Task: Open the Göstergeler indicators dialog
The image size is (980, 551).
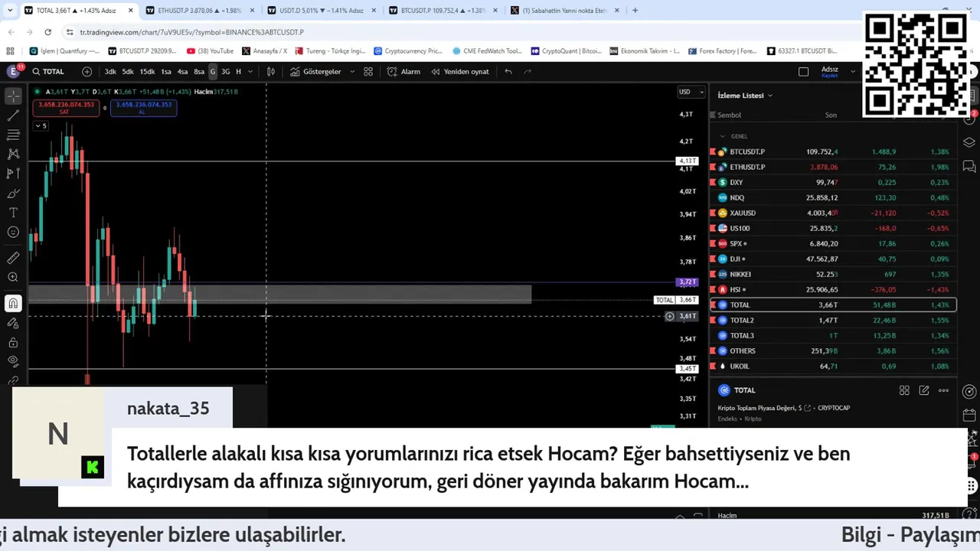Action: pos(315,71)
